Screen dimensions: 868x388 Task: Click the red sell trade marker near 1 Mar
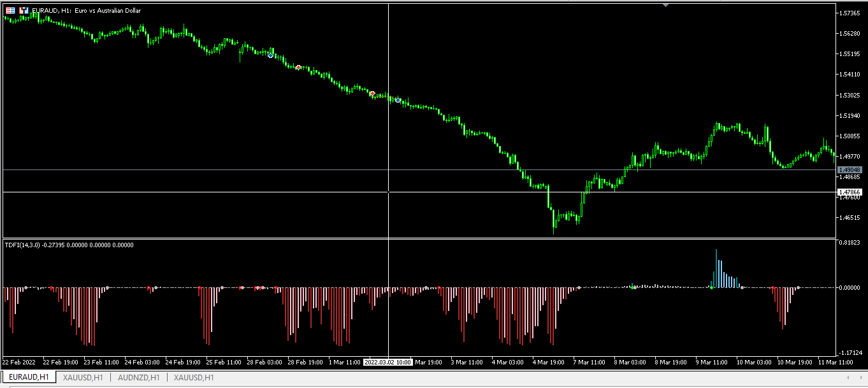tap(373, 94)
